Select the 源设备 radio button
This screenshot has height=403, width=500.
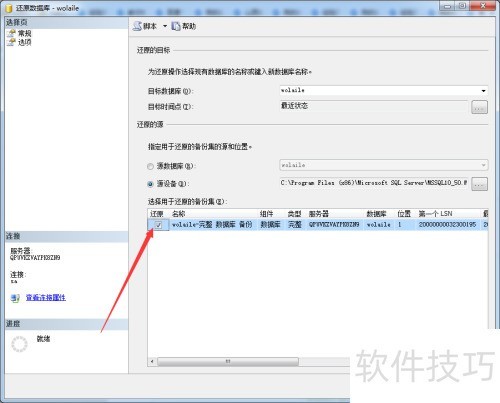(x=150, y=184)
